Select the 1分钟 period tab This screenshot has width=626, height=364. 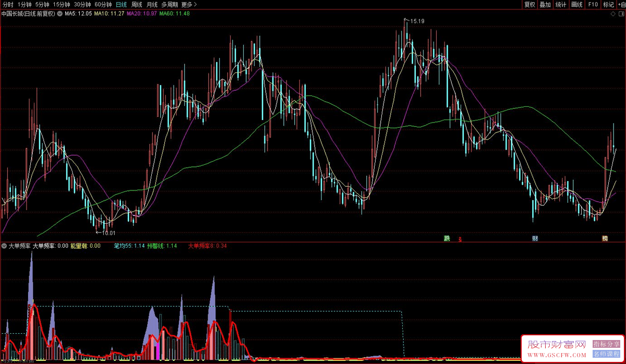(x=25, y=4)
